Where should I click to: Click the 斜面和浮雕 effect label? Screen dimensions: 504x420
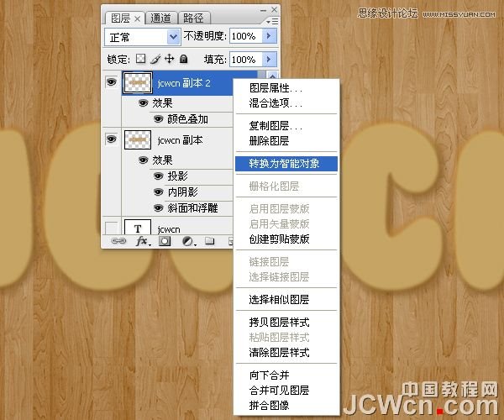[x=192, y=208]
